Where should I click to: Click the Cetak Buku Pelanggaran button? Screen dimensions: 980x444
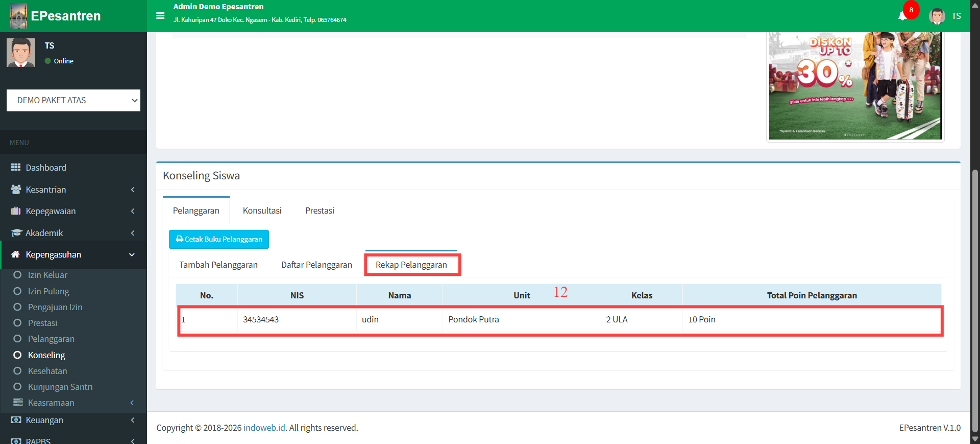pos(219,239)
